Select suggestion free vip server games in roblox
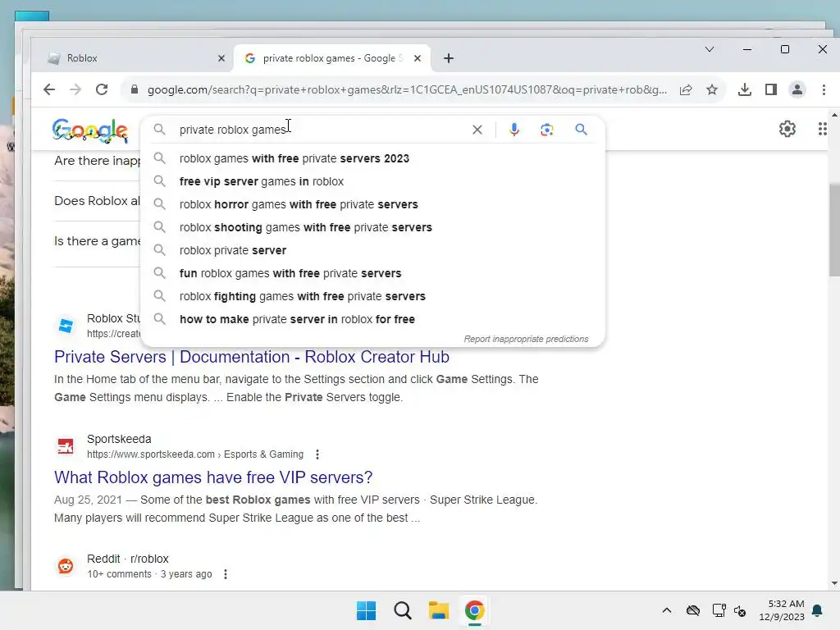This screenshot has width=840, height=630. point(373,181)
